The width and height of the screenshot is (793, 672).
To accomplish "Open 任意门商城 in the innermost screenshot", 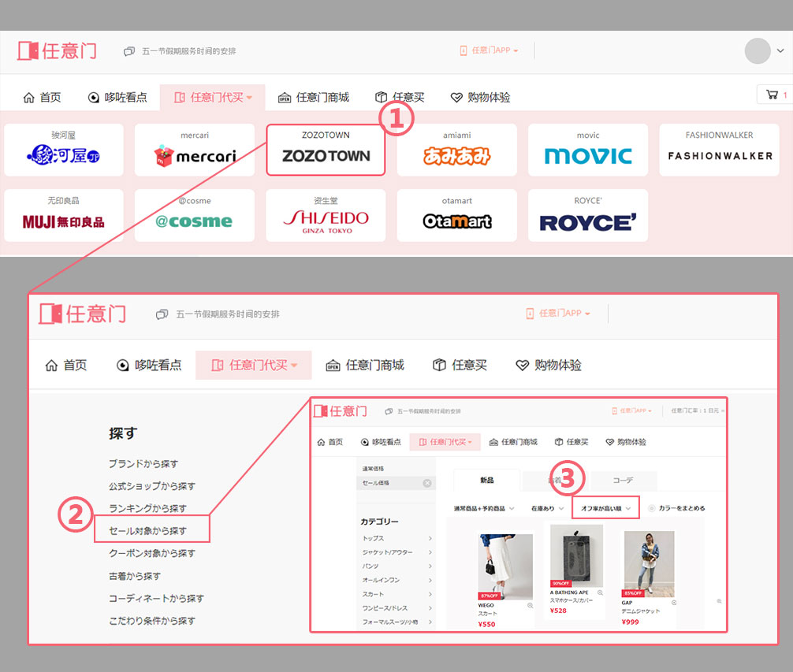I will tap(513, 442).
